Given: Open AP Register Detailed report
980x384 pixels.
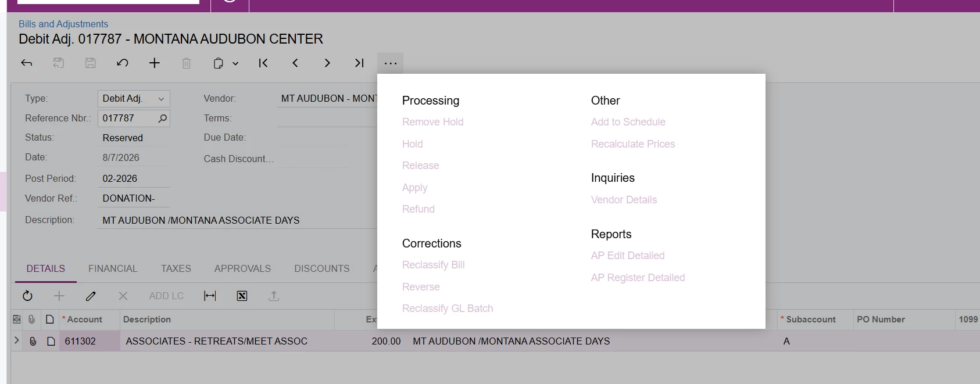Looking at the screenshot, I should [x=638, y=278].
